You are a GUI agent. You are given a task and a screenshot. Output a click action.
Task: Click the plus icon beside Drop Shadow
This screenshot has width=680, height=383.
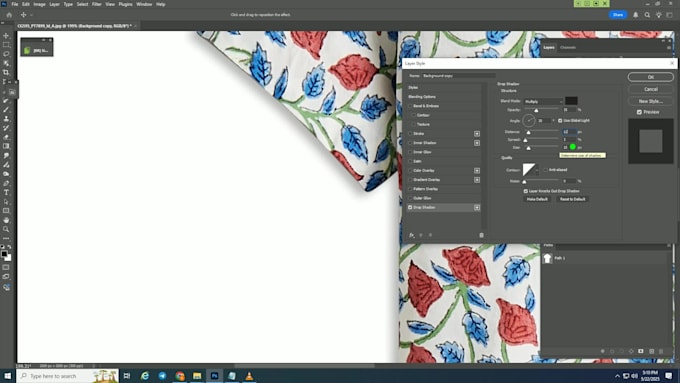[x=477, y=207]
